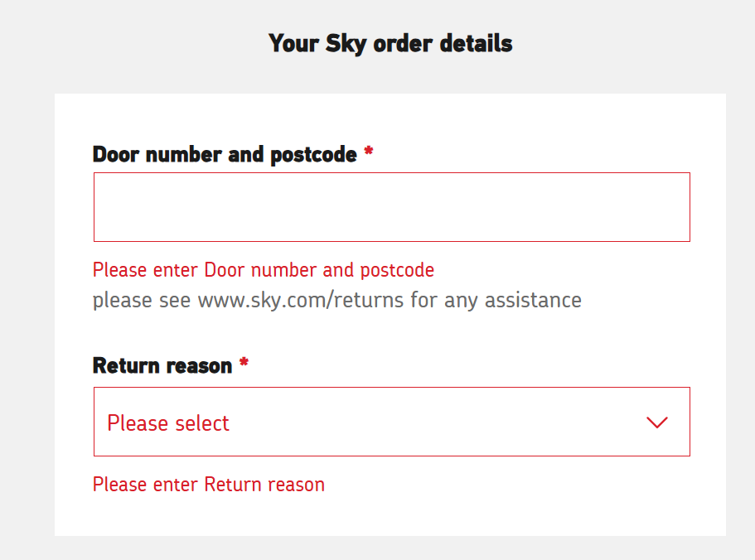Click the Return reason combo box
Viewport: 755px width, 560px height.
click(x=391, y=422)
